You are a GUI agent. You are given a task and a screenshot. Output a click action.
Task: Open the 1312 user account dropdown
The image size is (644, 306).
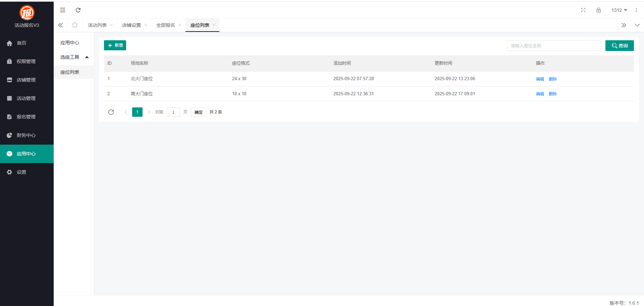[x=619, y=10]
